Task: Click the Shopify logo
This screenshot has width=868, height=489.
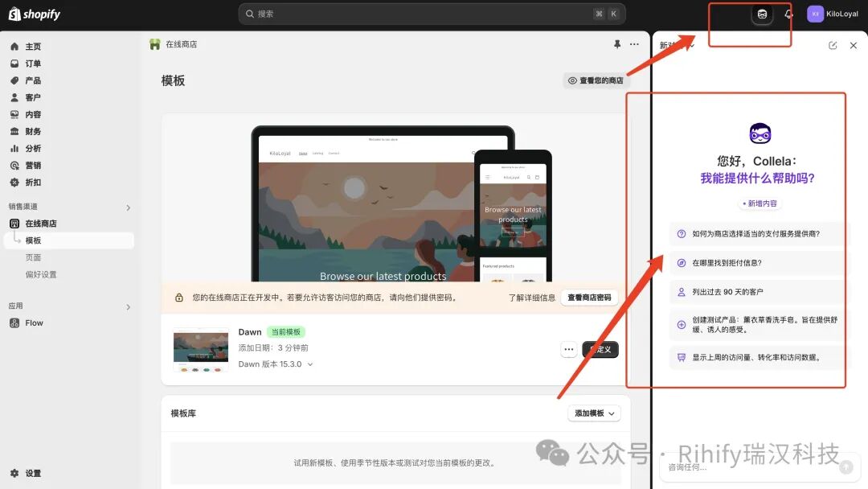Action: (35, 14)
